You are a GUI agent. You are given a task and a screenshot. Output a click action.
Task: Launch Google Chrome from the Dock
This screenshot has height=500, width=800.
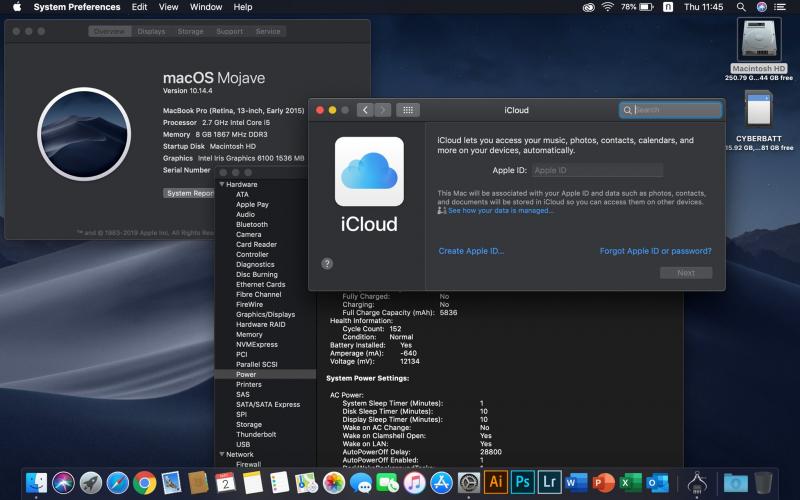(145, 482)
